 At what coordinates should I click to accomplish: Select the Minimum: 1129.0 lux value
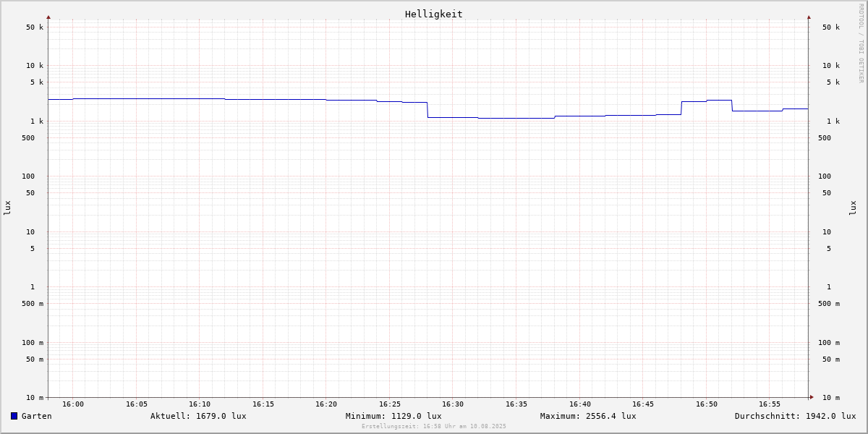393,416
